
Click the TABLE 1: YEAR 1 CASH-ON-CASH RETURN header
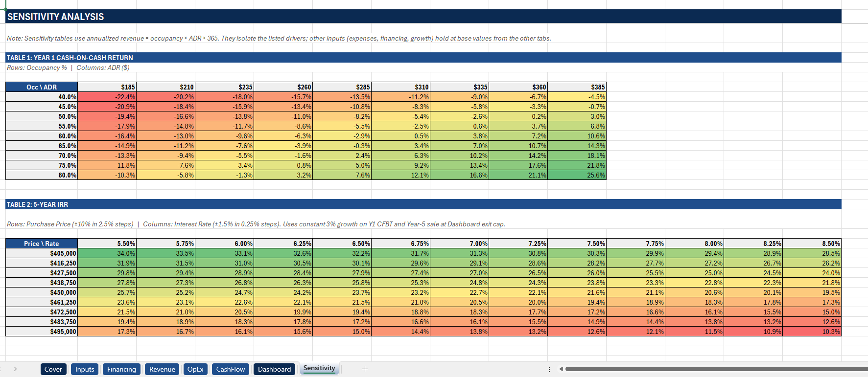pyautogui.click(x=423, y=58)
